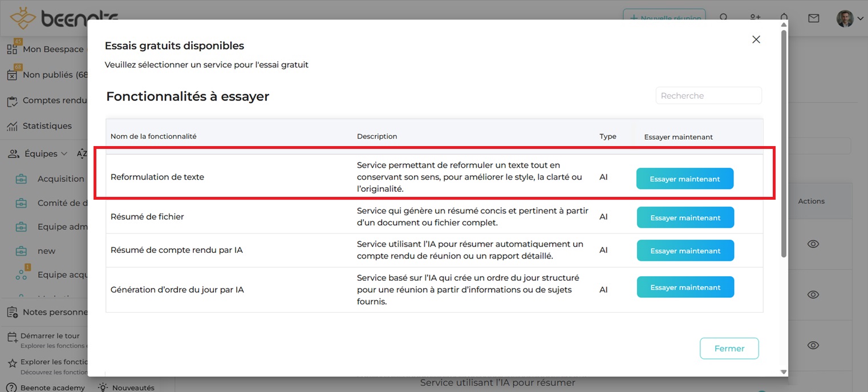Open Notes personnelles in the sidebar
The image size is (868, 392).
54,312
